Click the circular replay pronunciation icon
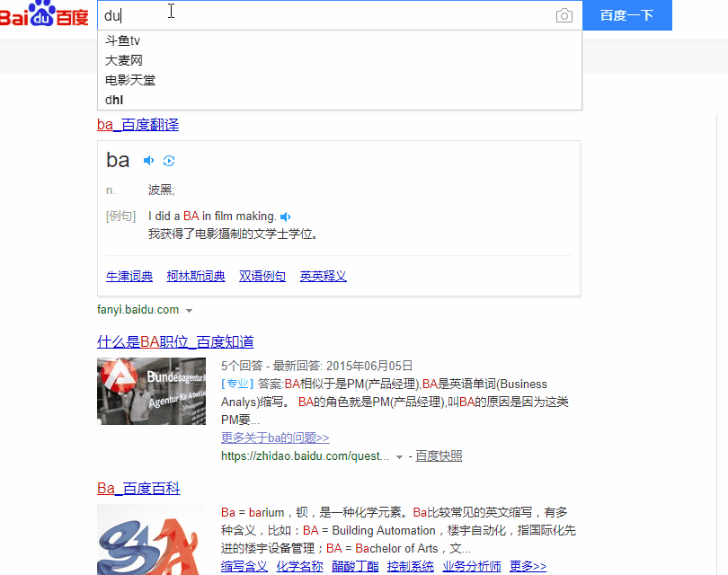This screenshot has height=575, width=728. [x=169, y=161]
